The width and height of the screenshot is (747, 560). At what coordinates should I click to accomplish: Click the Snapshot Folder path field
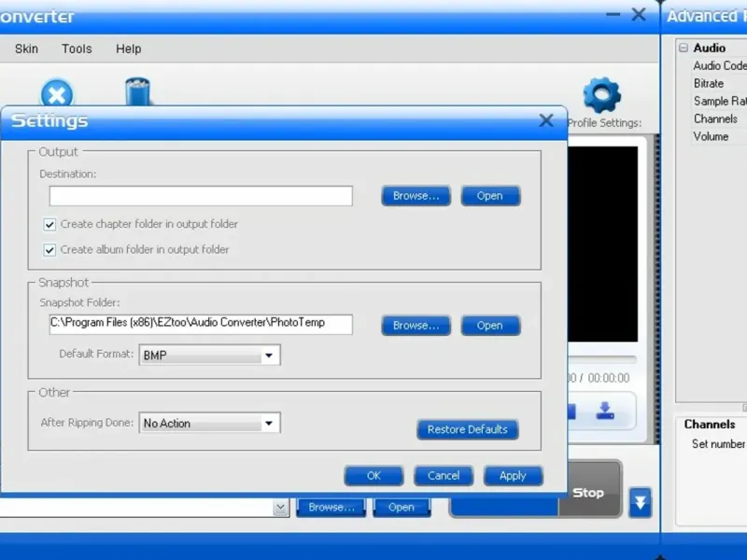(x=201, y=324)
